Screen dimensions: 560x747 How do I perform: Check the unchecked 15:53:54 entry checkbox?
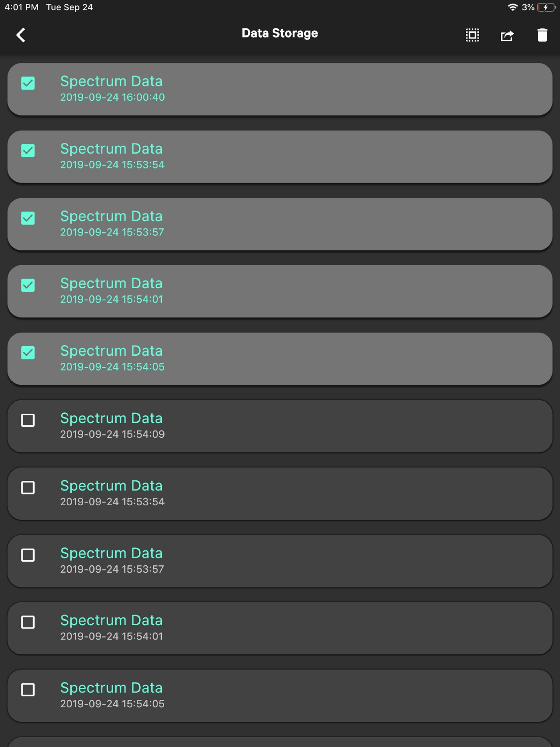coord(28,487)
